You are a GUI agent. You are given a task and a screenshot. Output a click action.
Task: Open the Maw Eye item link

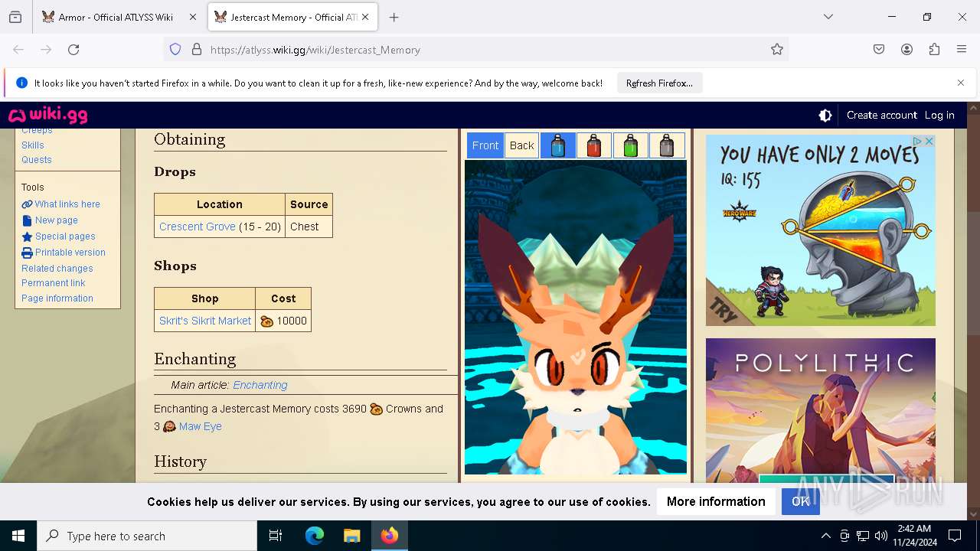point(201,426)
